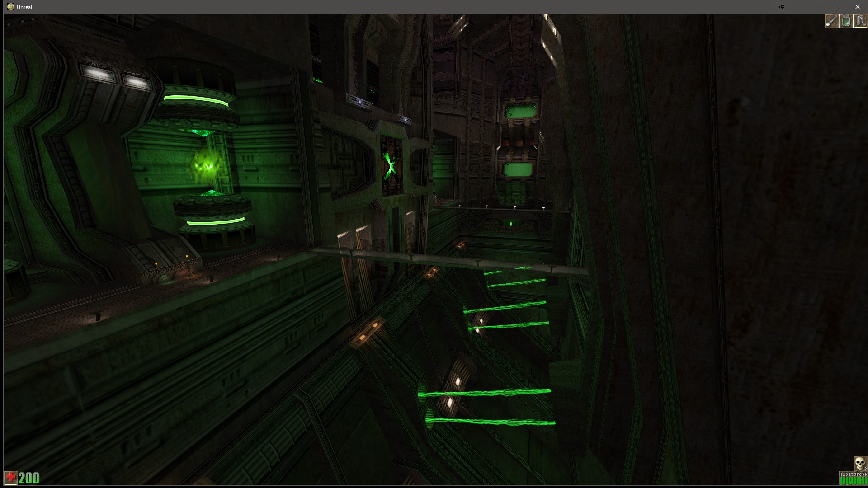Click the green ammo bars in weapon strip
The image size is (868, 488).
(853, 481)
